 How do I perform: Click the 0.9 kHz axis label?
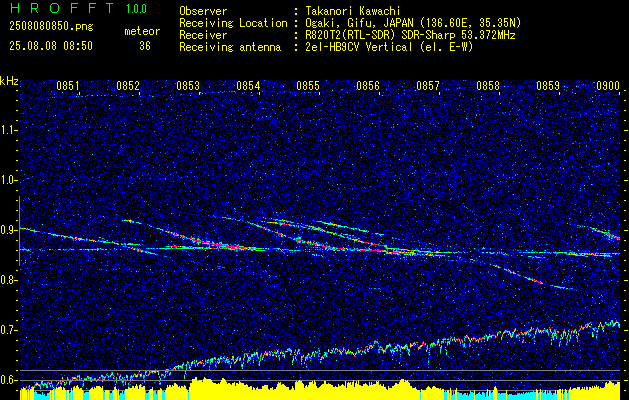(8, 230)
